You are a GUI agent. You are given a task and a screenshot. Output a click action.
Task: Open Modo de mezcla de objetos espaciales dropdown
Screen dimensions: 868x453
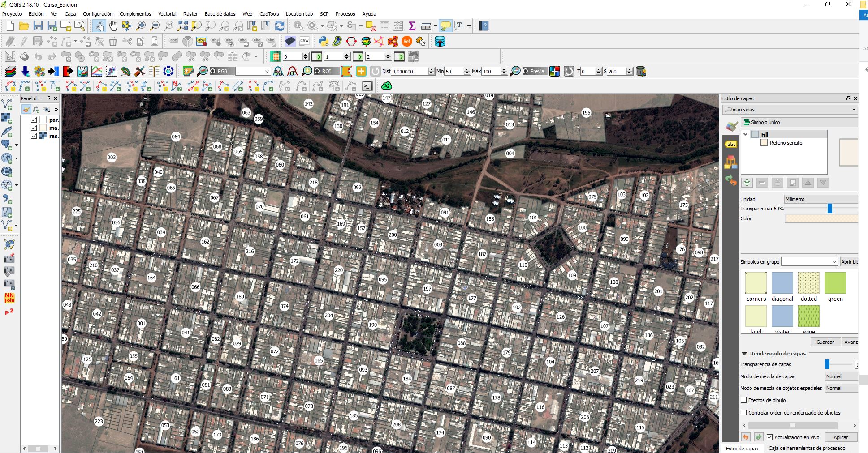842,388
